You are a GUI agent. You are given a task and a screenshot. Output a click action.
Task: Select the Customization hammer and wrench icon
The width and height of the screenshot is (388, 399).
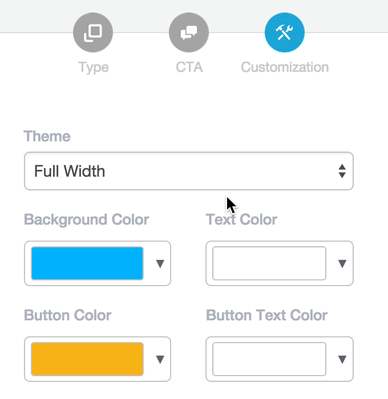point(284,32)
